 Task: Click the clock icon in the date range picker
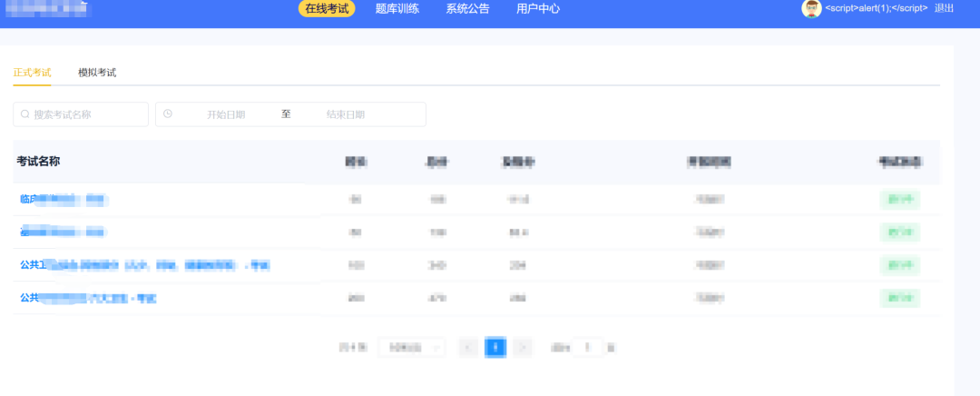[168, 114]
